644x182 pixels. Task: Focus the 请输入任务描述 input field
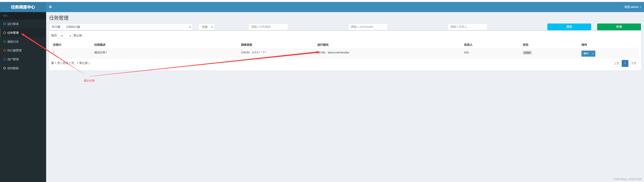268,27
